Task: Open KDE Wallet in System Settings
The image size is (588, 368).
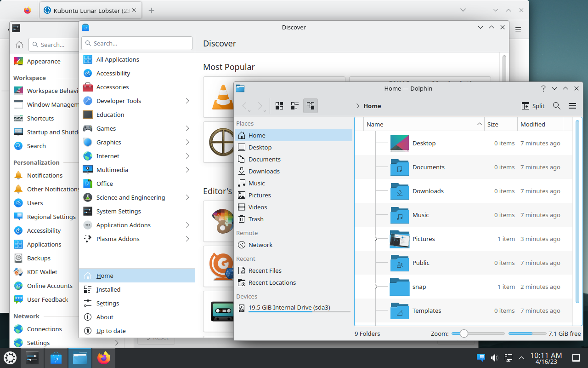Action: (x=44, y=272)
